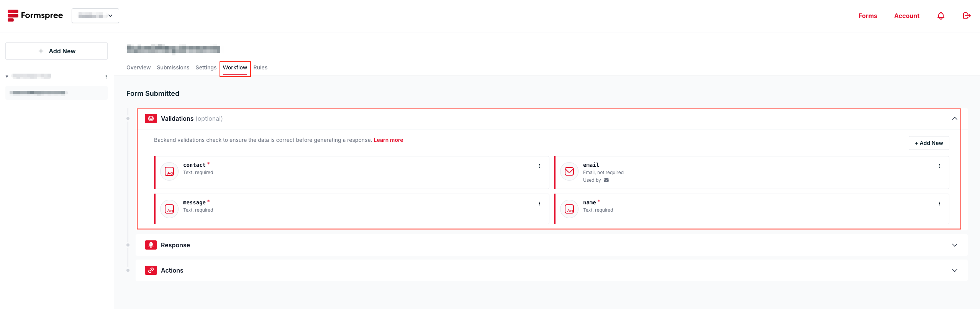
Task: Collapse the Validations section
Action: (x=954, y=119)
